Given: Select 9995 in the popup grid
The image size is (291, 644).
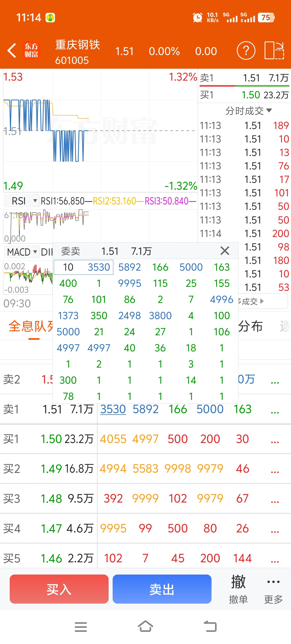Looking at the screenshot, I should [130, 283].
